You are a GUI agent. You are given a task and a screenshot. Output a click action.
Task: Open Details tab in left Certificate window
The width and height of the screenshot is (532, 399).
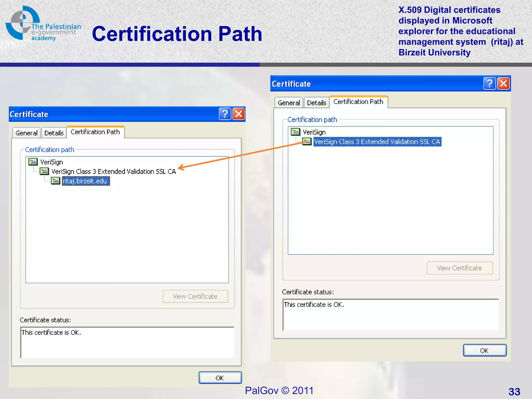click(x=54, y=133)
